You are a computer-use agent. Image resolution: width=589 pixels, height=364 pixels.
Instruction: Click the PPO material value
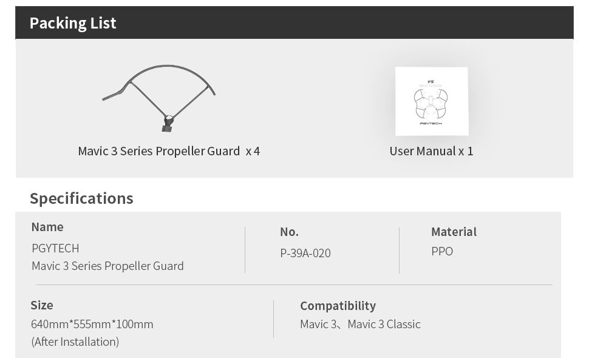coord(442,251)
